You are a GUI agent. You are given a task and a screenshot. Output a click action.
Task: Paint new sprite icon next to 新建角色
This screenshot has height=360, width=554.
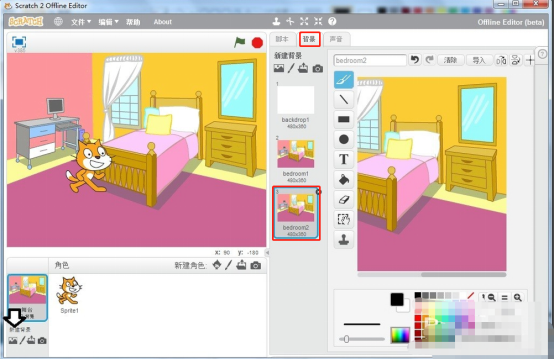(229, 265)
